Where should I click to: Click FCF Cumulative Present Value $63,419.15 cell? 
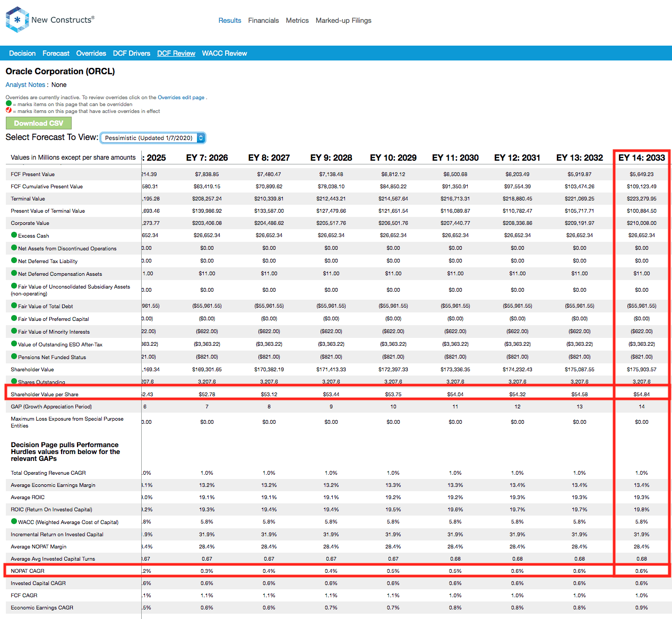coord(207,186)
